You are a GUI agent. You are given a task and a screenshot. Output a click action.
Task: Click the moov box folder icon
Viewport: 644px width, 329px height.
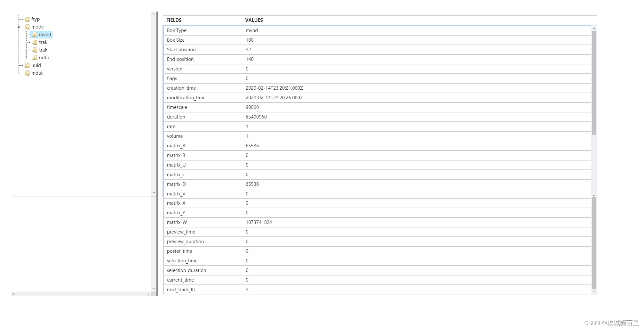tap(27, 27)
